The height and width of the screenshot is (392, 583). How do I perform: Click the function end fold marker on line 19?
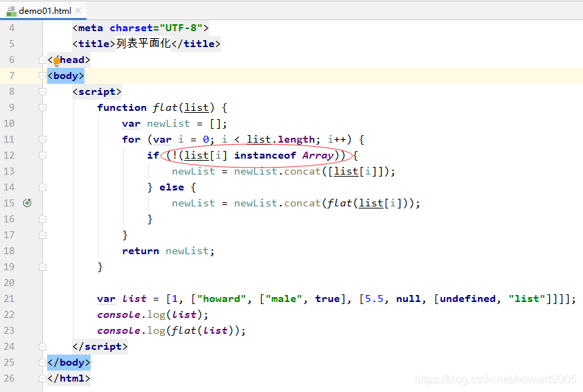tap(42, 267)
